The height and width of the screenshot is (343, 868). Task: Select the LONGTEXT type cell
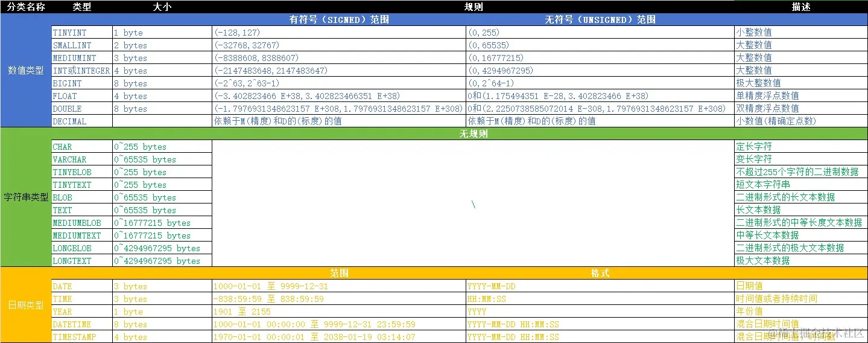[82, 260]
